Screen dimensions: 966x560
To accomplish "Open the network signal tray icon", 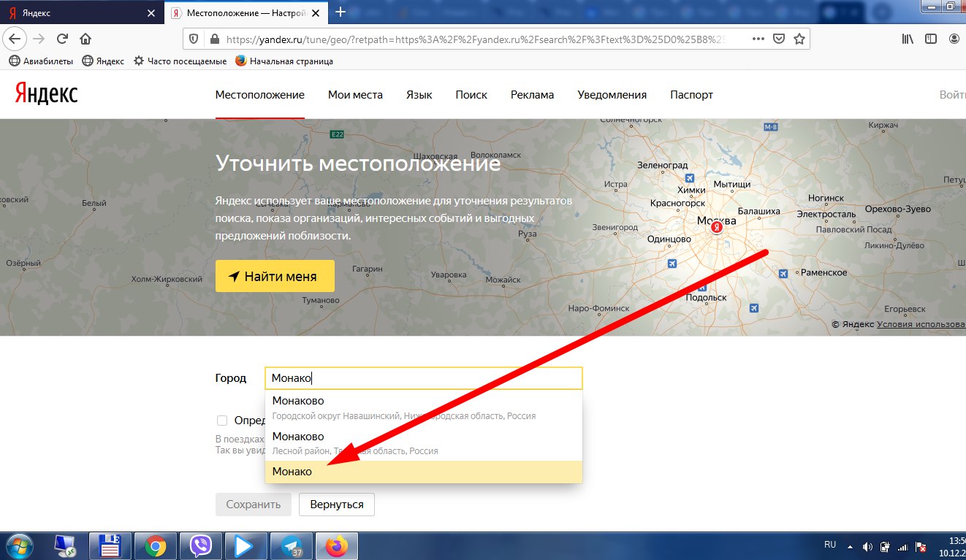I will click(x=903, y=546).
